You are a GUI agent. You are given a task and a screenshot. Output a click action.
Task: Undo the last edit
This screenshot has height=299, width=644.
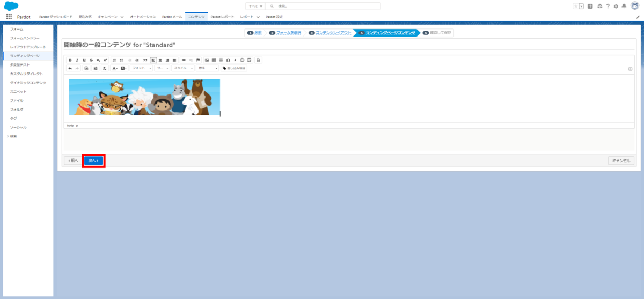70,68
